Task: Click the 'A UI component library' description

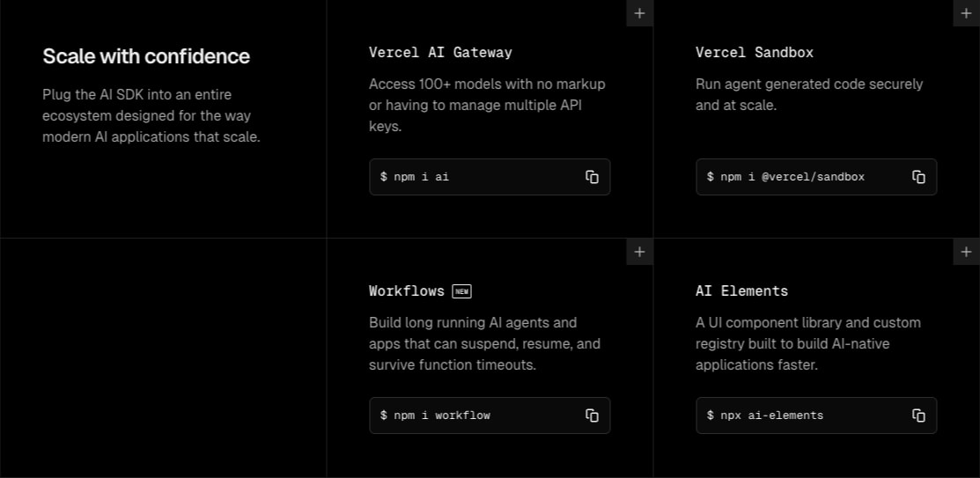Action: coord(808,343)
